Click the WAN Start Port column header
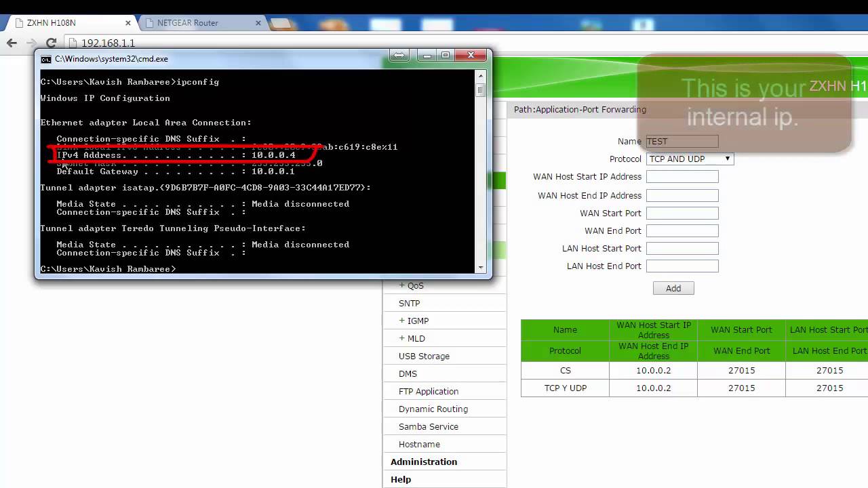 coord(741,330)
